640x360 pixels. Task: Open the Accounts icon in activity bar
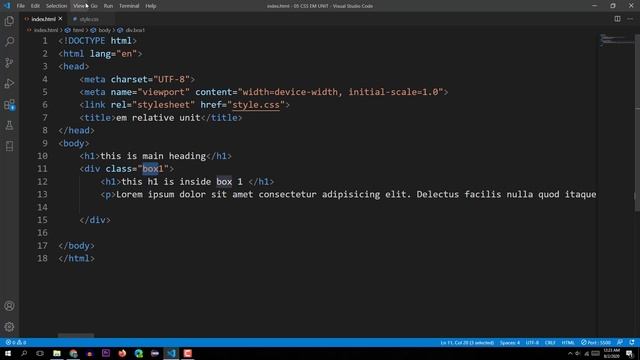(x=9, y=306)
